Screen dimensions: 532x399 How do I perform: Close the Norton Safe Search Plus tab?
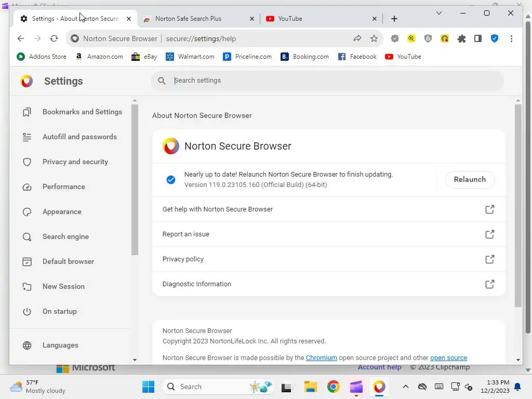tap(252, 19)
